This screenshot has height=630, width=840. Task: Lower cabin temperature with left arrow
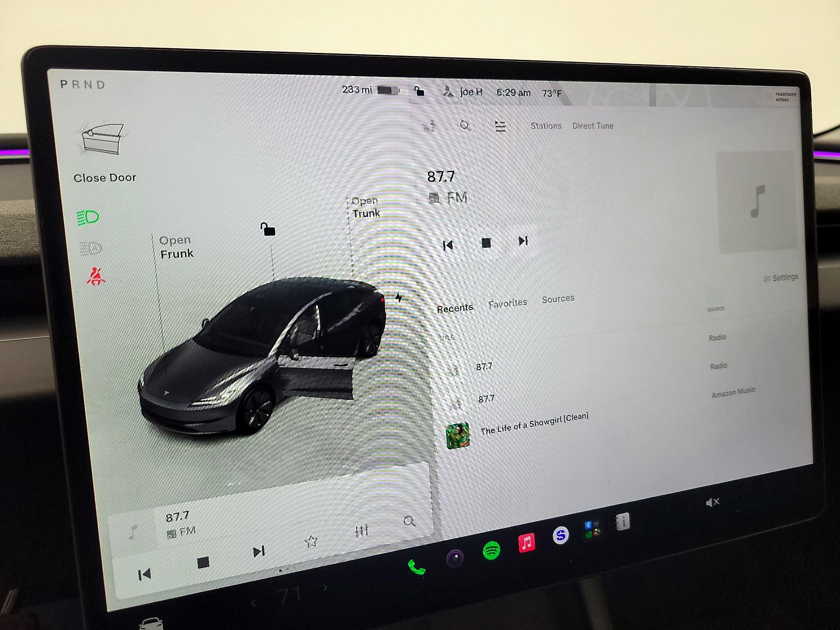tap(253, 604)
